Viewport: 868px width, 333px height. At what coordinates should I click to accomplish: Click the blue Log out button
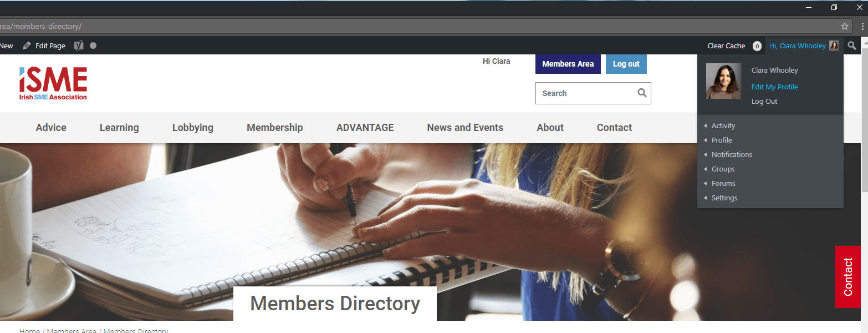[x=626, y=64]
